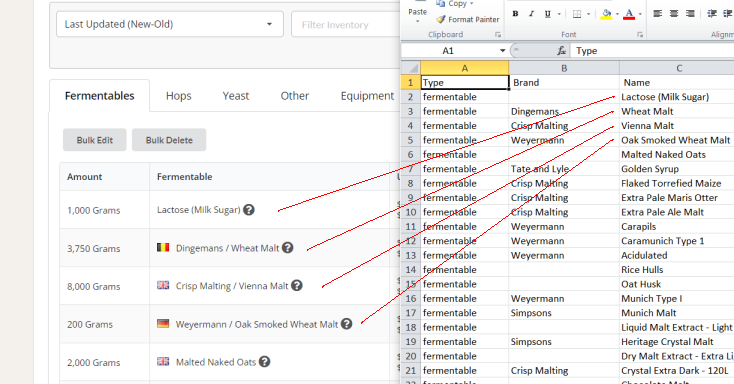The height and width of the screenshot is (384, 734).
Task: Open the Weyermann / Oak Smoked Wheat Malt link
Action: coord(257,324)
